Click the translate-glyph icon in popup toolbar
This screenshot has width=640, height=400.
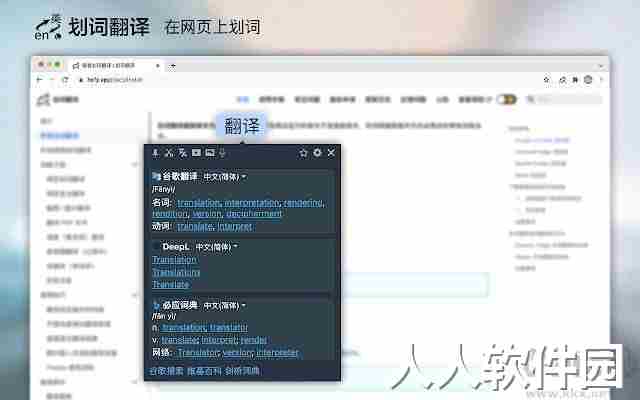click(183, 153)
